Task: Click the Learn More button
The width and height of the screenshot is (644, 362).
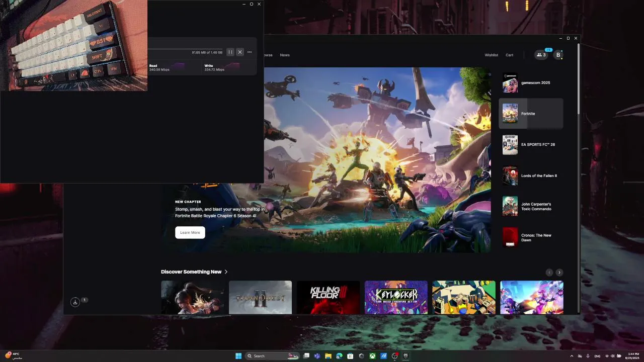Action: coord(190,232)
